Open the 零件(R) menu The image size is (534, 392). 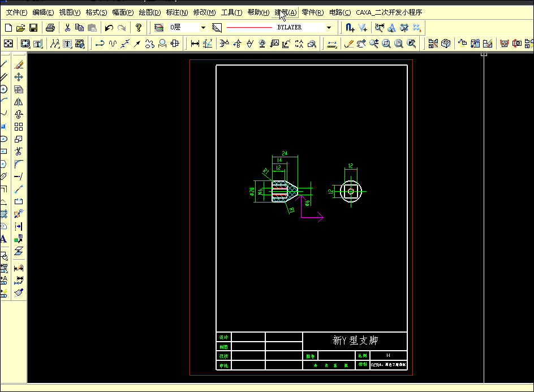313,12
